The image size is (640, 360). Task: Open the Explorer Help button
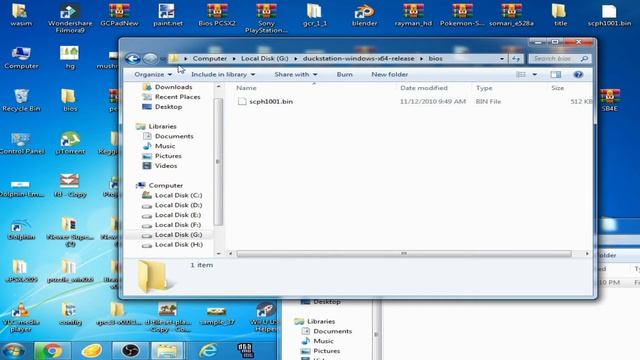pyautogui.click(x=578, y=75)
